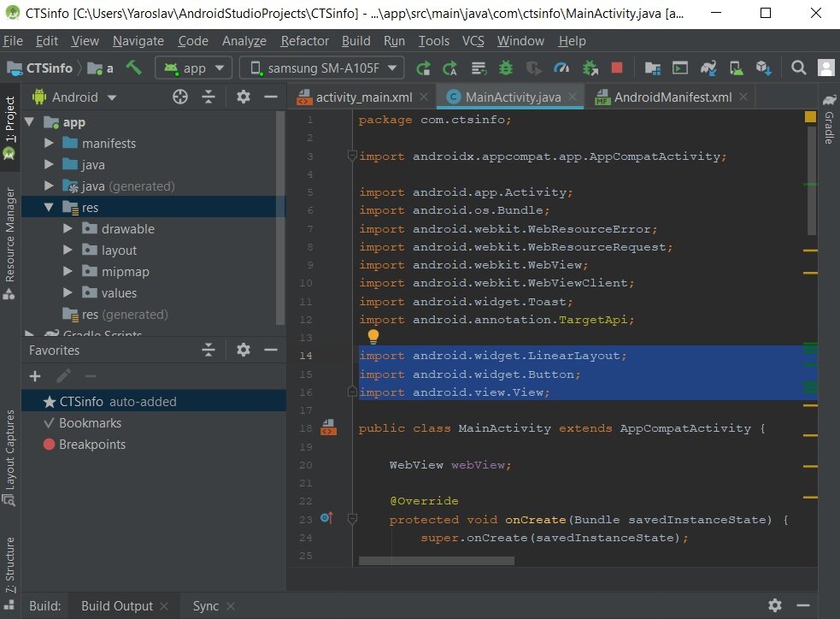Stop the app with the red square
This screenshot has height=619, width=840.
point(617,68)
